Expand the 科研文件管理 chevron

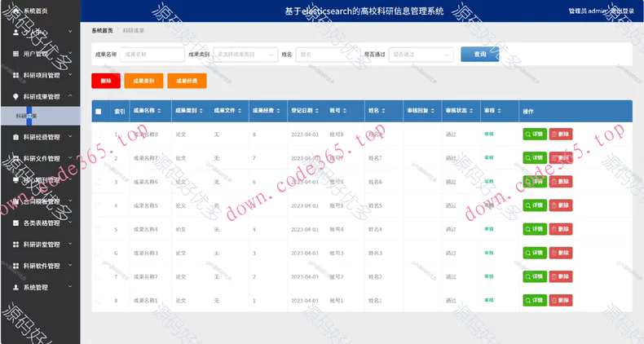click(70, 157)
